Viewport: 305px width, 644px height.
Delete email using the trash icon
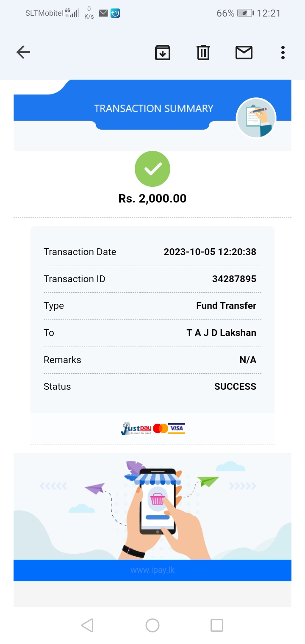click(x=203, y=53)
